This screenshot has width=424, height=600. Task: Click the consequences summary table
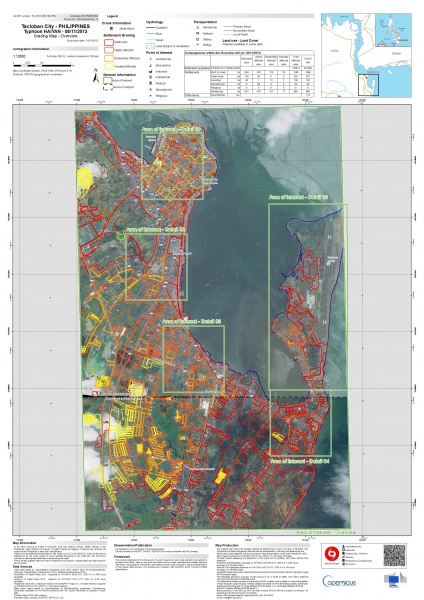[x=249, y=73]
